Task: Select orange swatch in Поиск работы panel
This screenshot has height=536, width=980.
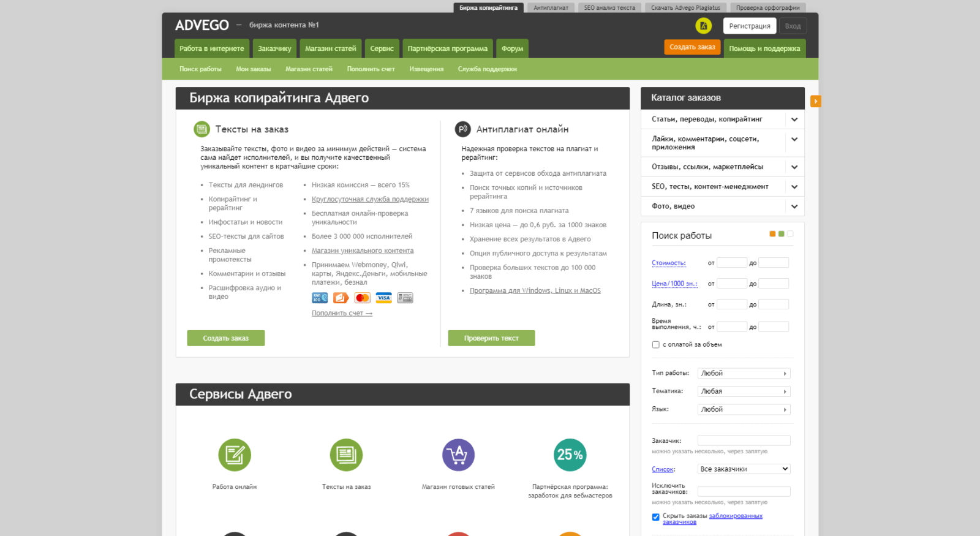Action: click(772, 234)
